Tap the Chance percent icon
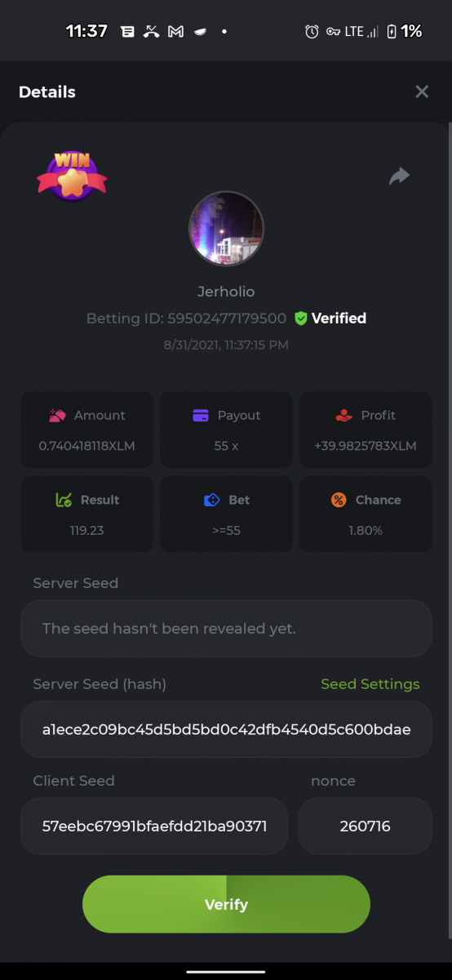The image size is (452, 980). click(x=339, y=500)
